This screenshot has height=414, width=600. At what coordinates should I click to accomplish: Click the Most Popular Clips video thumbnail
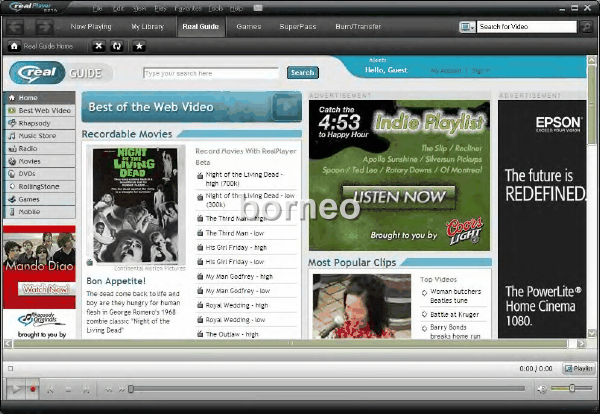[x=362, y=306]
